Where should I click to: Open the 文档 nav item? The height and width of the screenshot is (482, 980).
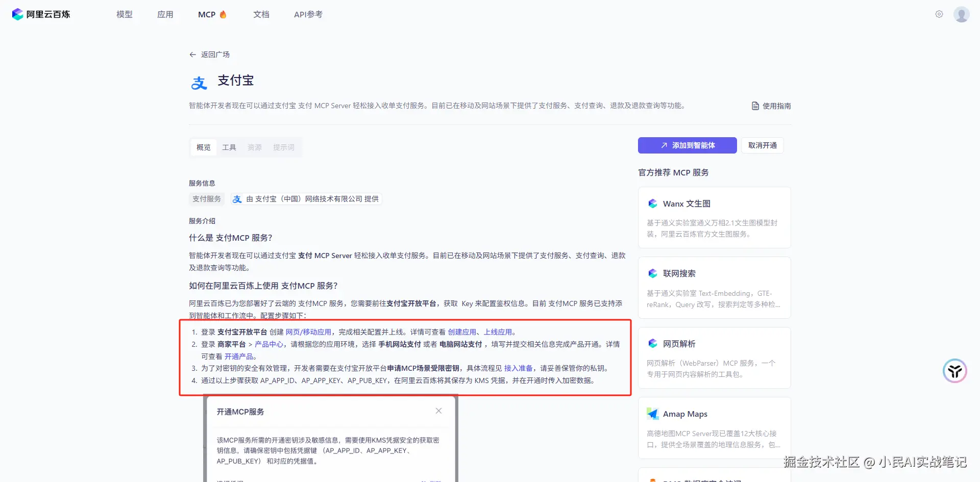click(x=261, y=14)
